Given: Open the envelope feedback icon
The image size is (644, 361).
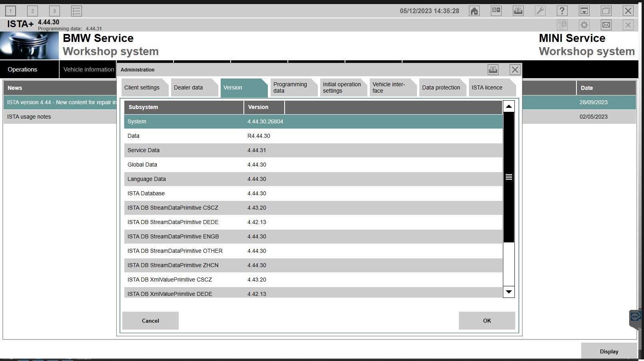Looking at the screenshot, I should [x=606, y=25].
